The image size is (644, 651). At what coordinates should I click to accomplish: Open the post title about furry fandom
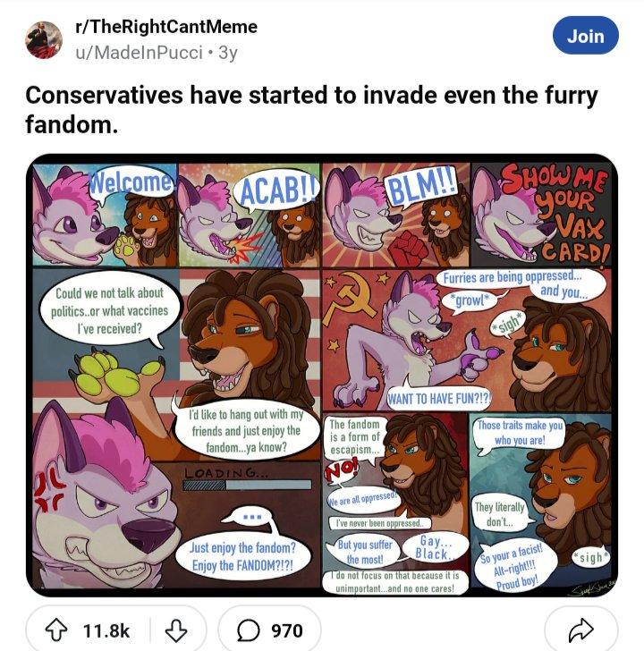click(311, 109)
